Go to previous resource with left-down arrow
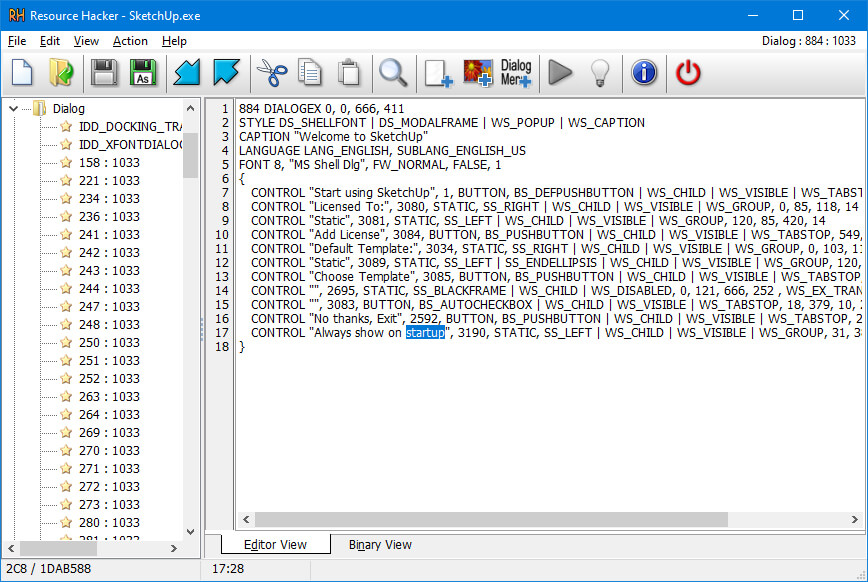The width and height of the screenshot is (868, 582). tap(187, 73)
